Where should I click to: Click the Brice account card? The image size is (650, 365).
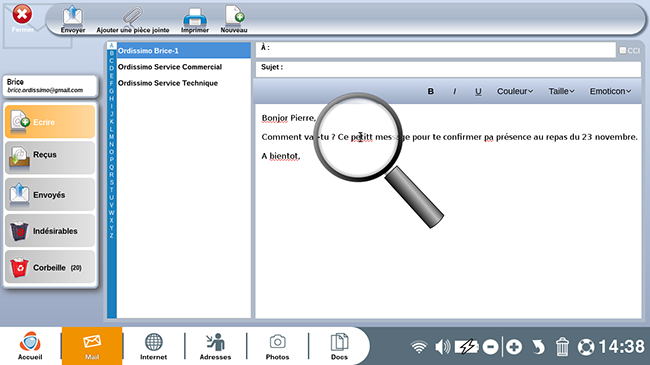coord(50,86)
